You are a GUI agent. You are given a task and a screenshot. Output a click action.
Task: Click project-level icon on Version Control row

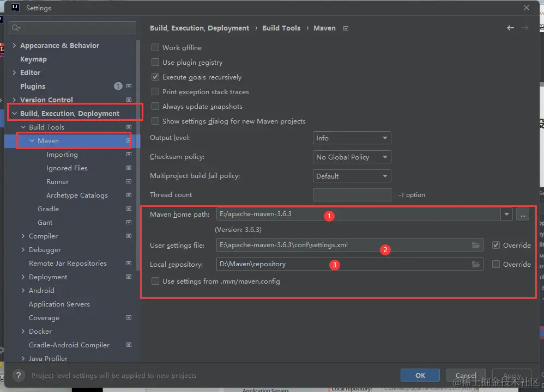tap(129, 100)
